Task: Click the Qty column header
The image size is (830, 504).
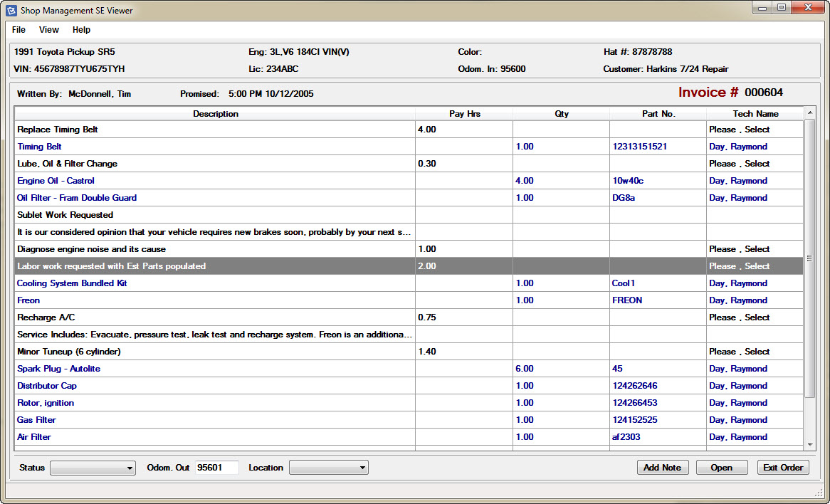Action: [561, 114]
